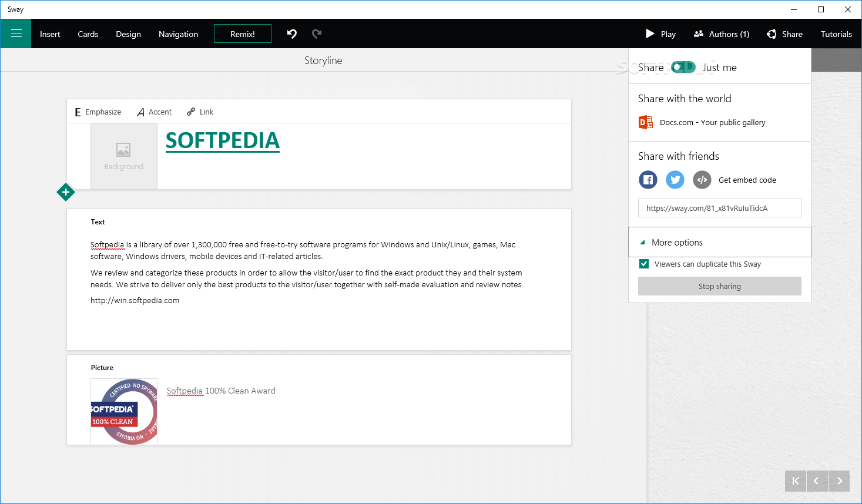Jump to first slide in preview
This screenshot has width=862, height=504.
point(796,481)
